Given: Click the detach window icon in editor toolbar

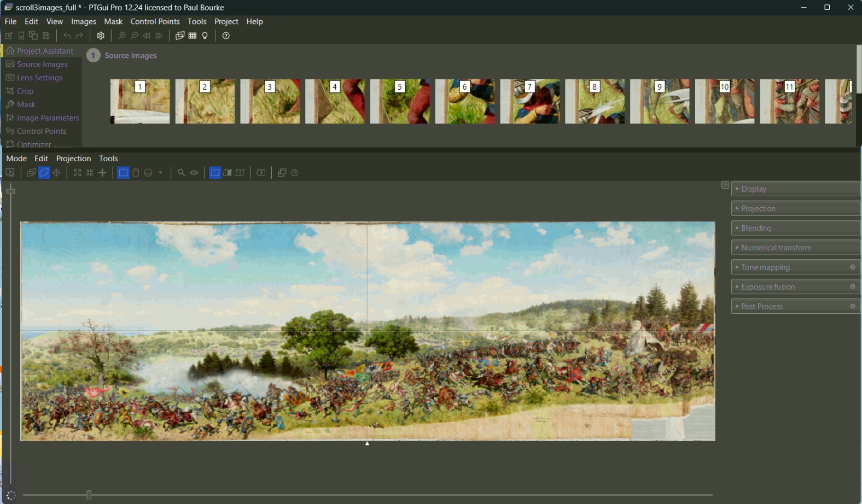Looking at the screenshot, I should [x=282, y=173].
